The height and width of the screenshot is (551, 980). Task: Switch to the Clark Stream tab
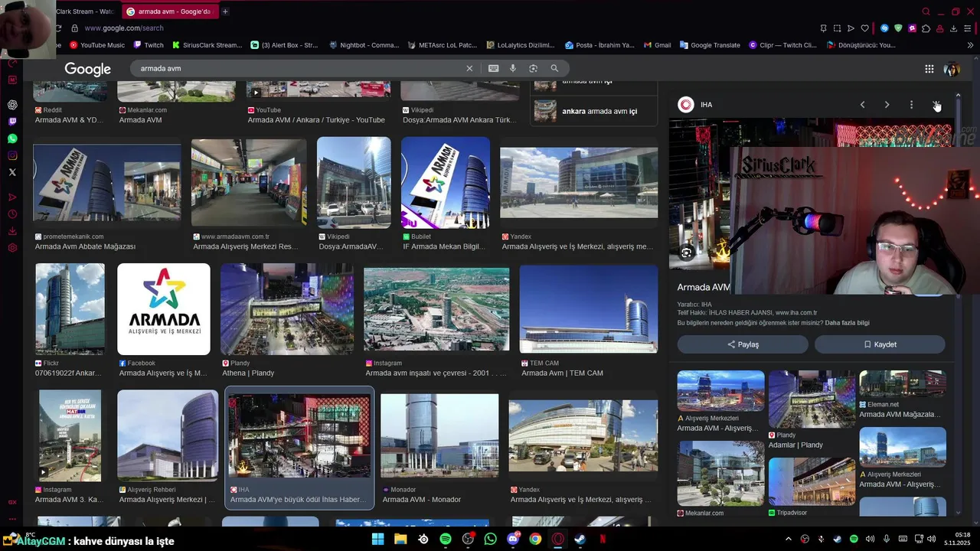pos(84,11)
